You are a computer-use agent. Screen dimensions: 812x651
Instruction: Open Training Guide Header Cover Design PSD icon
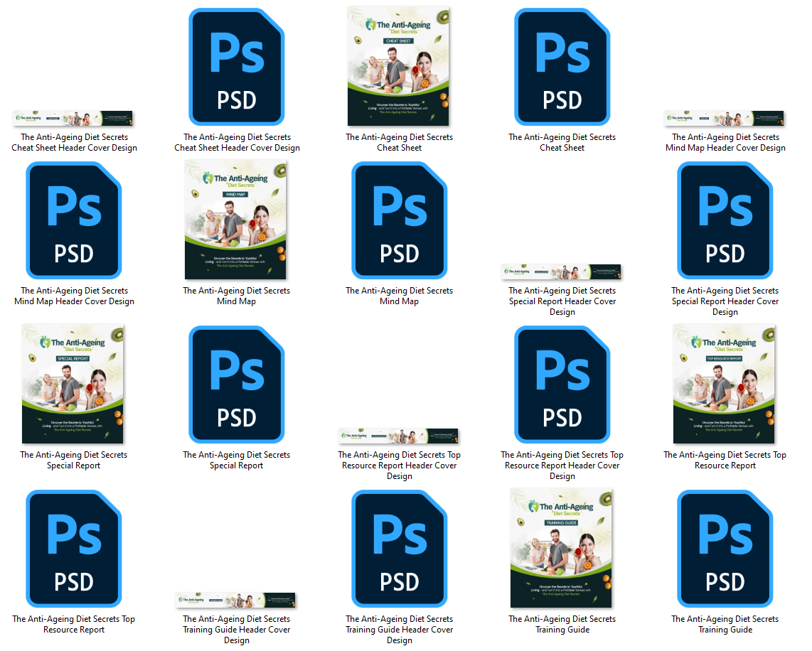tap(399, 549)
